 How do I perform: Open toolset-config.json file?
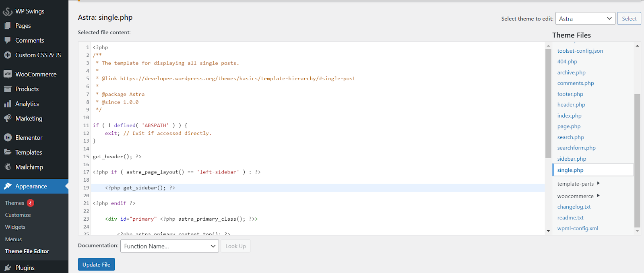click(x=580, y=51)
